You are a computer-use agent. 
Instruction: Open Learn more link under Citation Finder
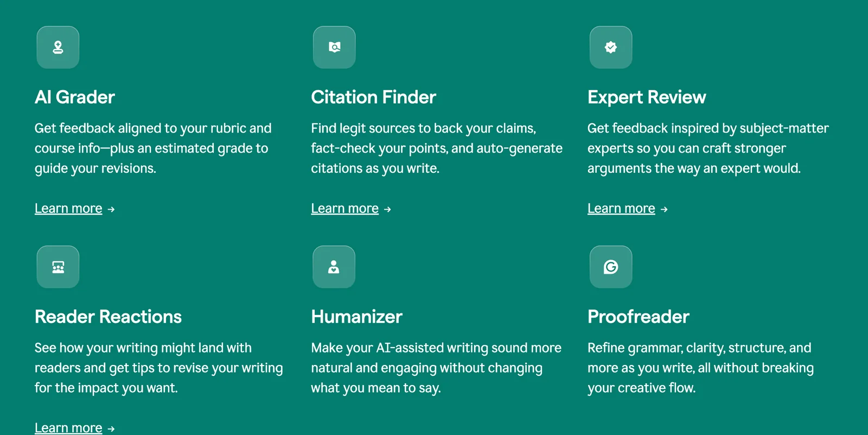coord(344,209)
